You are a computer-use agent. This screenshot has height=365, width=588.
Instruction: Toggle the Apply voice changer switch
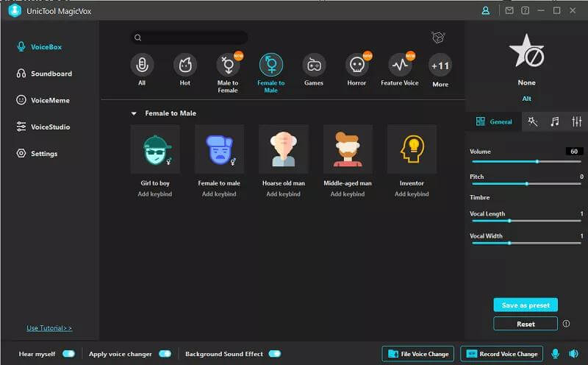coord(165,354)
